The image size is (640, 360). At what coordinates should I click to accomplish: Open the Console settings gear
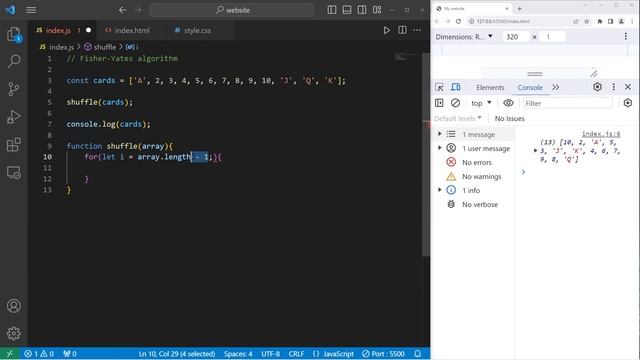pyautogui.click(x=628, y=103)
